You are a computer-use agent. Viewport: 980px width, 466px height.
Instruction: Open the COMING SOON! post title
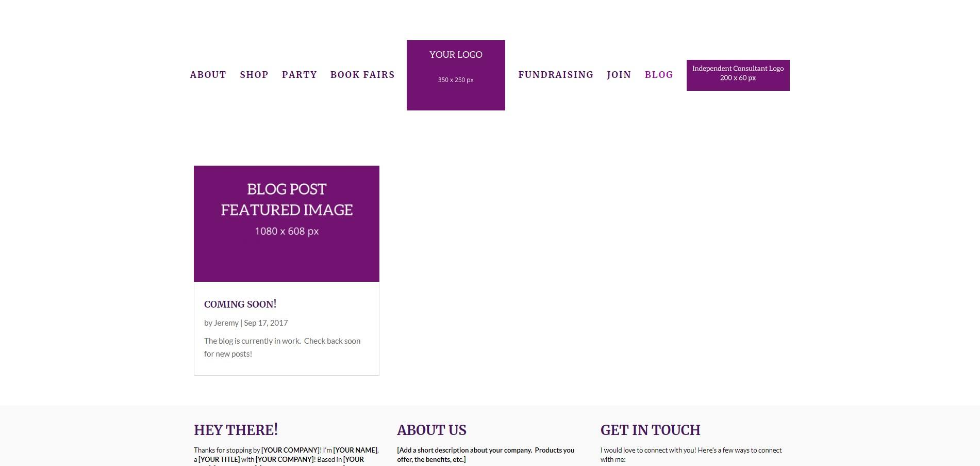240,304
